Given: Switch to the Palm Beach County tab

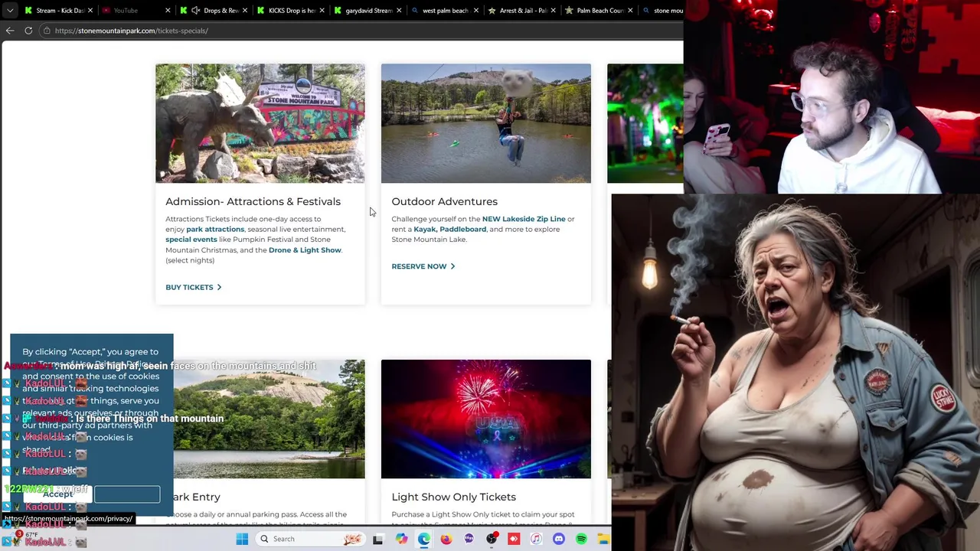Looking at the screenshot, I should [600, 10].
